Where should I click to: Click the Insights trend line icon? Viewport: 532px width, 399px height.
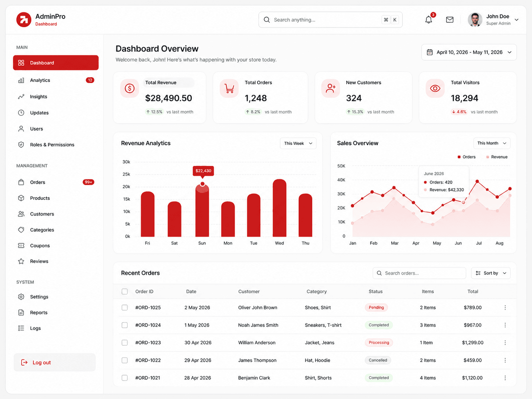21,97
